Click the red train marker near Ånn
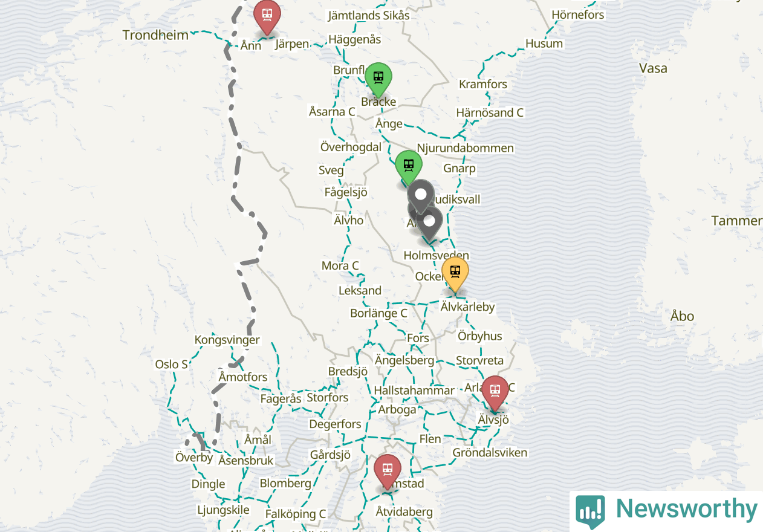The width and height of the screenshot is (763, 532). (267, 17)
